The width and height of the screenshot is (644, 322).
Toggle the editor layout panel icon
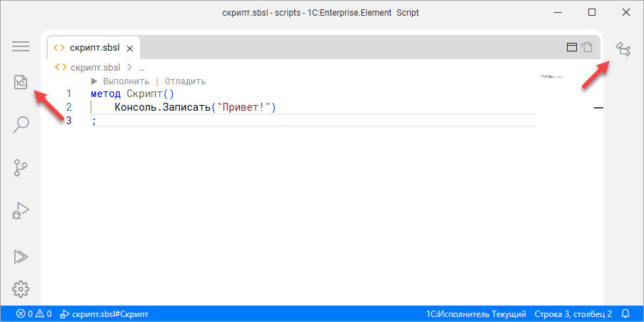(571, 48)
